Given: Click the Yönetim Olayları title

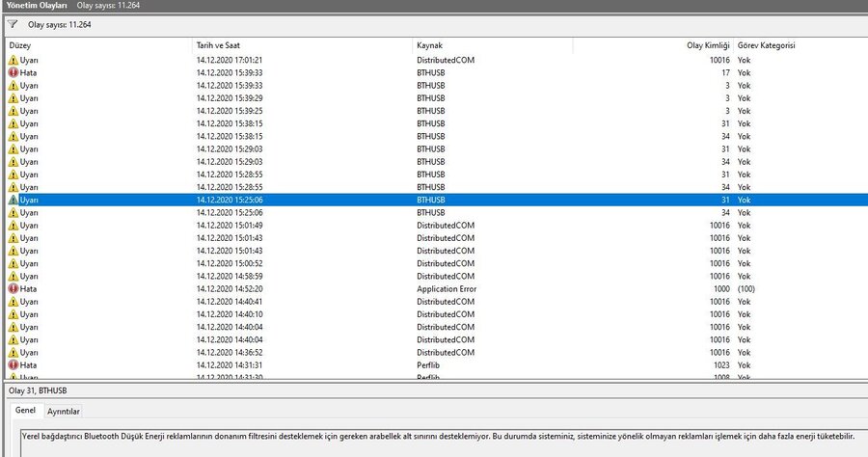Looking at the screenshot, I should point(37,6).
